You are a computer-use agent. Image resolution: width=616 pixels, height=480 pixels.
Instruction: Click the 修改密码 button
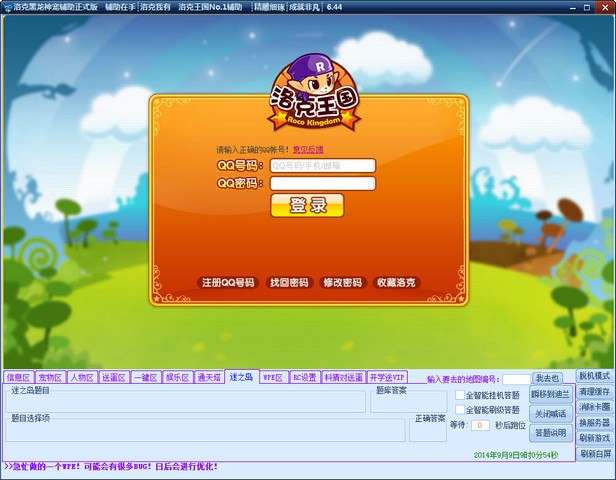tap(343, 282)
